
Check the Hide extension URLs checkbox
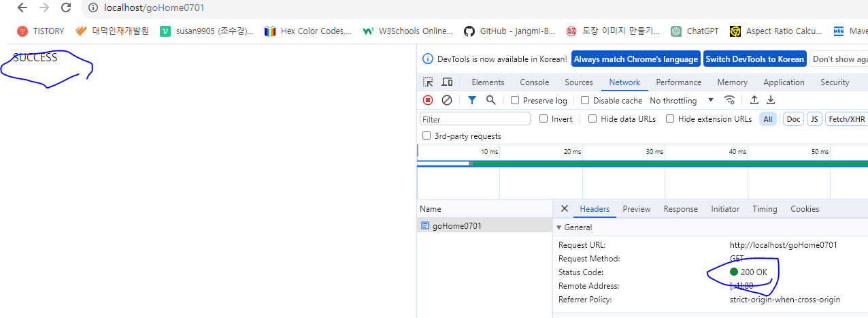[x=670, y=118]
